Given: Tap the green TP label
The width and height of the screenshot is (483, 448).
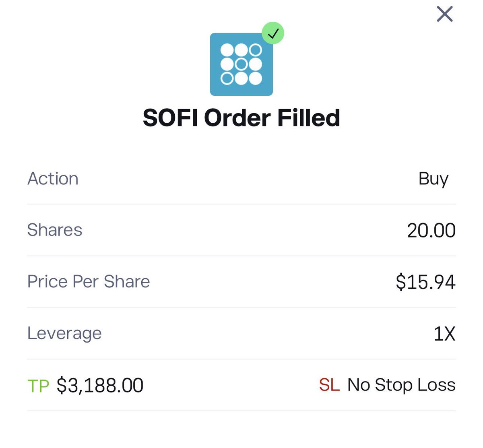Looking at the screenshot, I should tap(38, 386).
